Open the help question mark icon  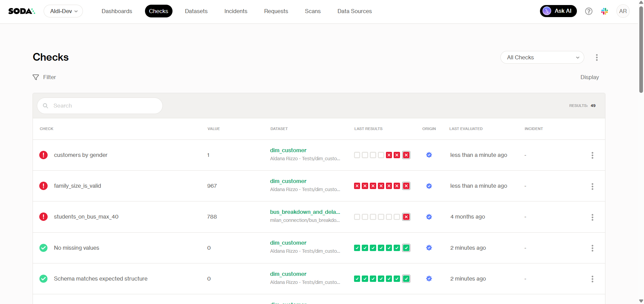[x=589, y=11]
